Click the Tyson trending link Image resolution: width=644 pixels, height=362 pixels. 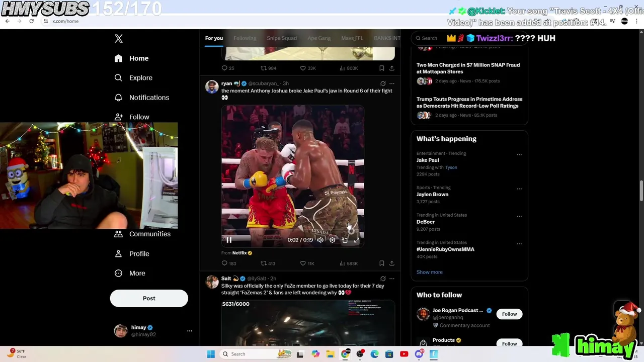(451, 167)
